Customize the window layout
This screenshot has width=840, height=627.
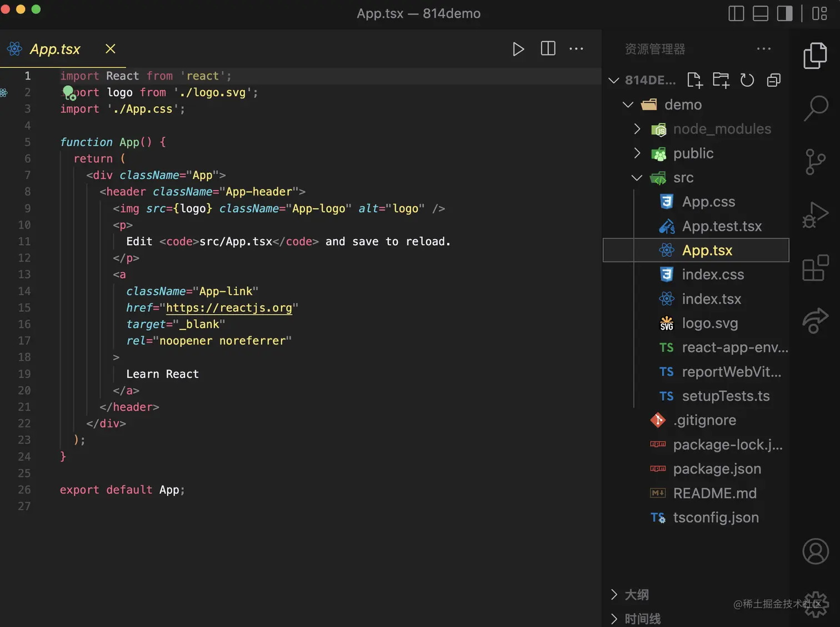tap(819, 13)
